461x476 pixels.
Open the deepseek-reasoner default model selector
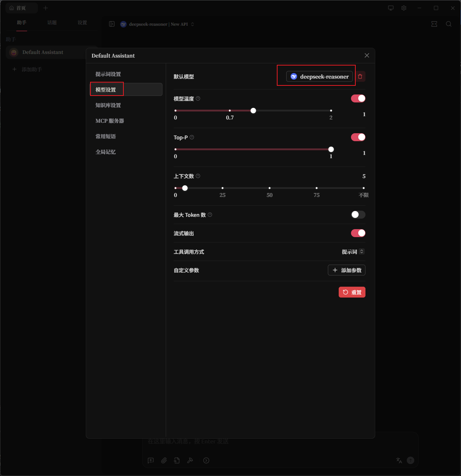(x=319, y=76)
